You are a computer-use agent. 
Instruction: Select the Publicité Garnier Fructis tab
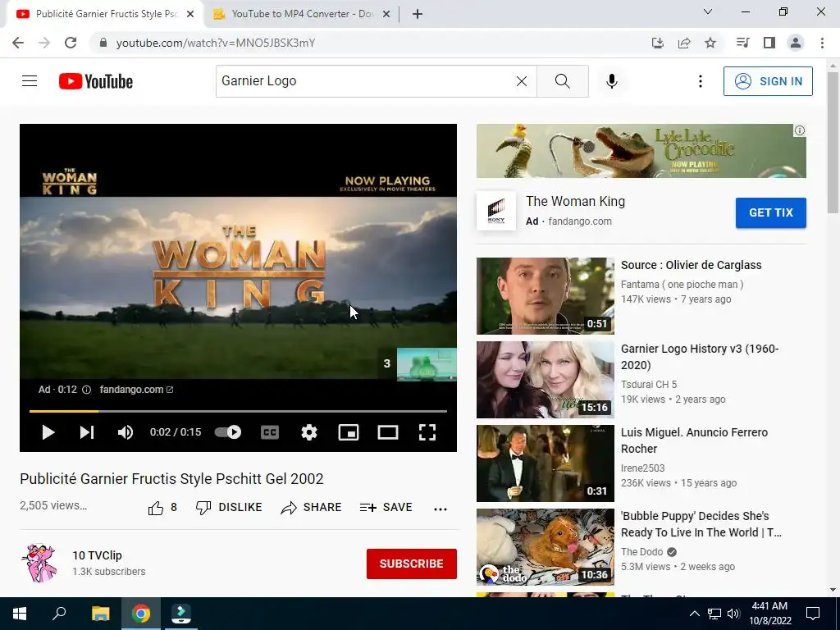coord(105,14)
